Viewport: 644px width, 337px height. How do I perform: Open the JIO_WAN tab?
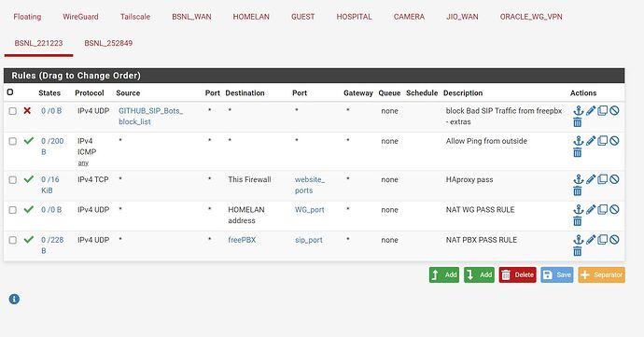pyautogui.click(x=462, y=17)
